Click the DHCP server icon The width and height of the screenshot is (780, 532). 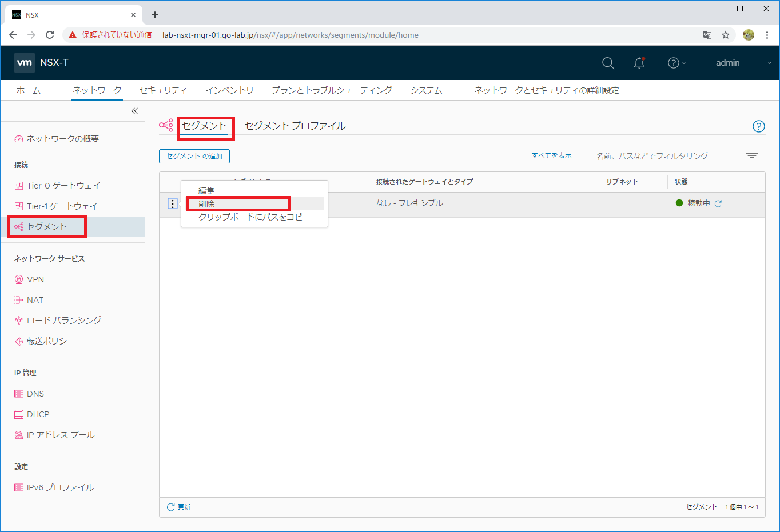point(19,414)
